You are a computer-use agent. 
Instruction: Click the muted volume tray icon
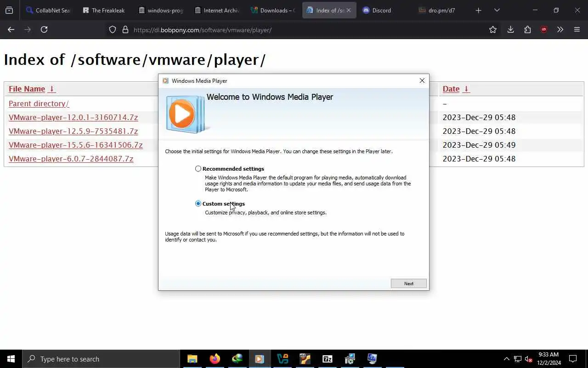pos(529,359)
